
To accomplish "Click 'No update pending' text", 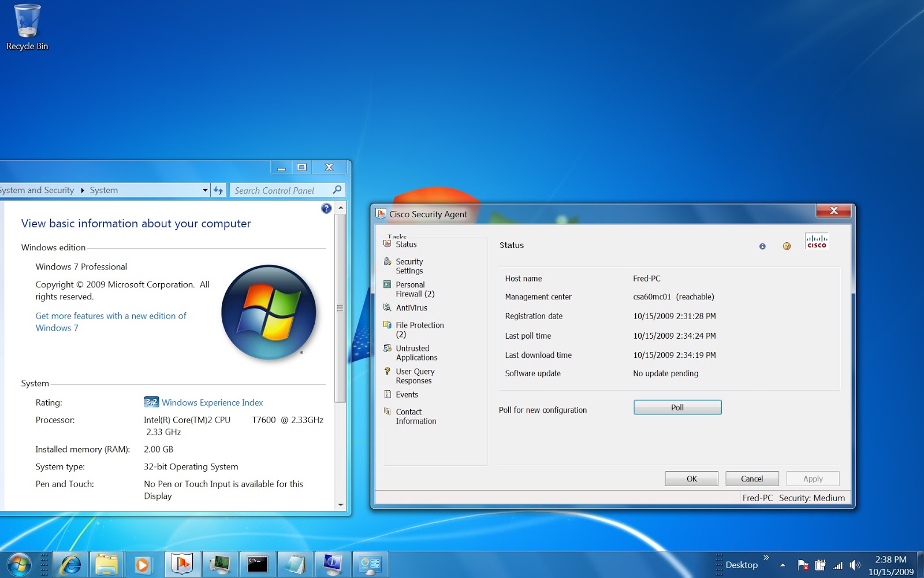I will [665, 373].
